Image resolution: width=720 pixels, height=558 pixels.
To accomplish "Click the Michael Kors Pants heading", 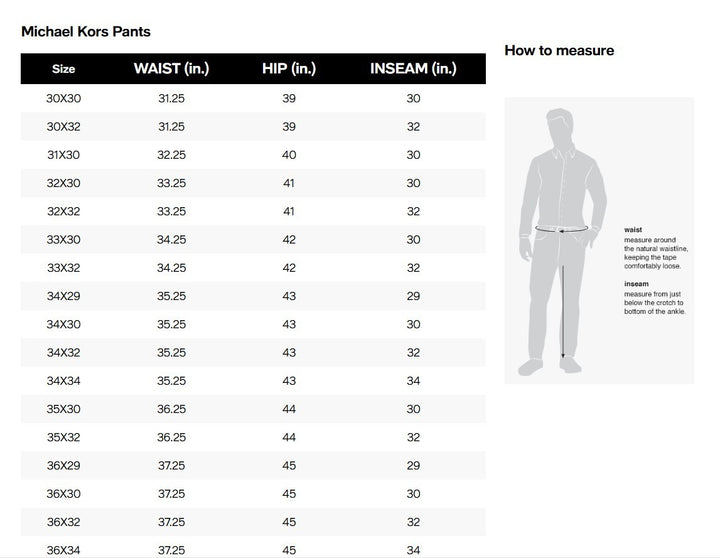I will click(86, 32).
